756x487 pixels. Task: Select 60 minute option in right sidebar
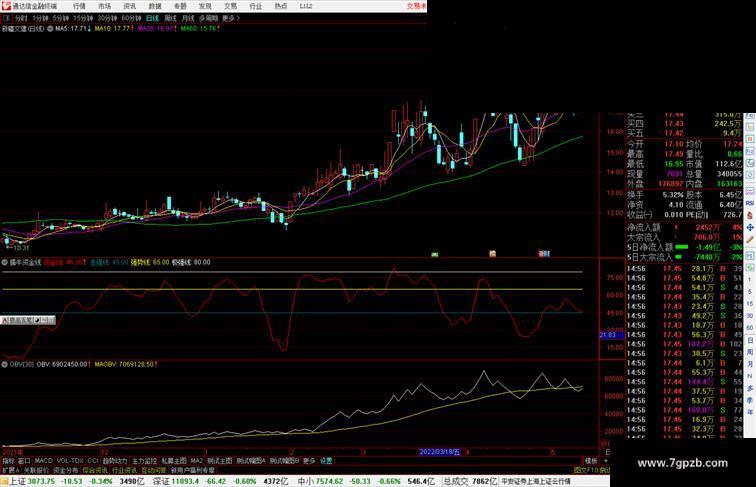tap(750, 328)
